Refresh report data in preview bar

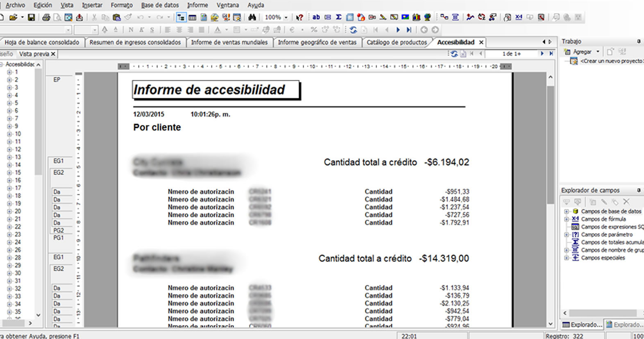[454, 54]
